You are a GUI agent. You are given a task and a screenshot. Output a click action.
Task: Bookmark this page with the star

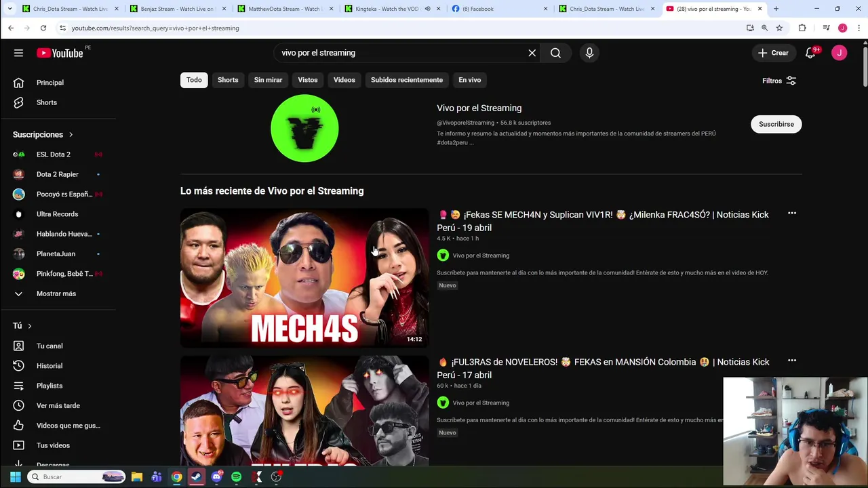pyautogui.click(x=779, y=28)
